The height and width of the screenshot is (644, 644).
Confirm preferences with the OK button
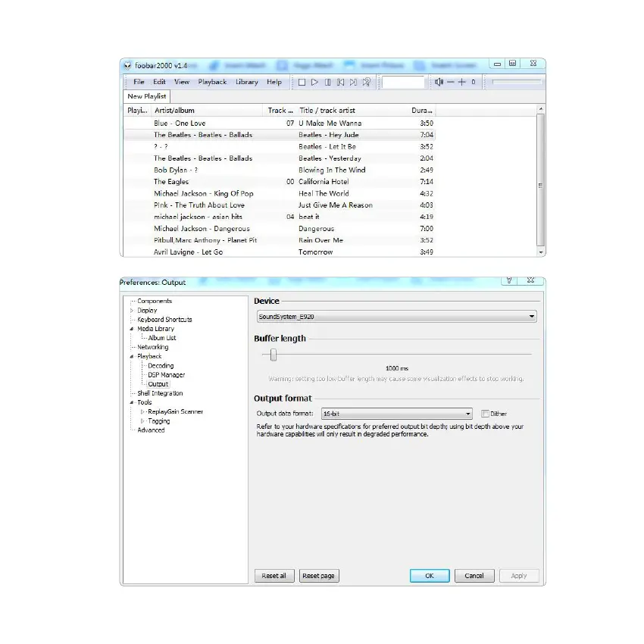tap(430, 576)
